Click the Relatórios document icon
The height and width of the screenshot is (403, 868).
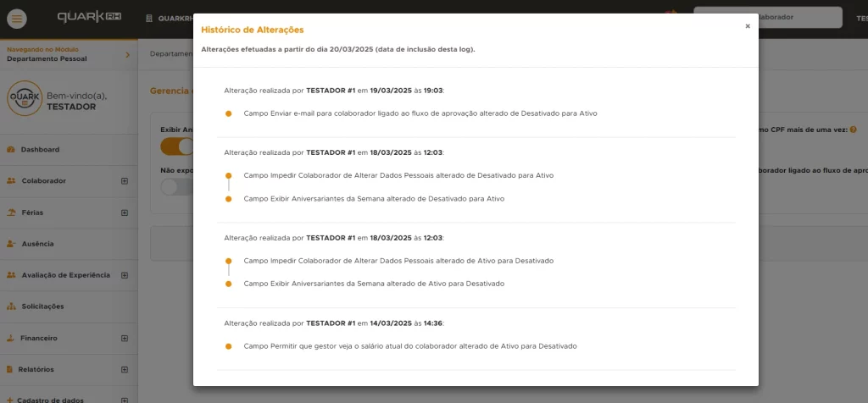point(10,369)
